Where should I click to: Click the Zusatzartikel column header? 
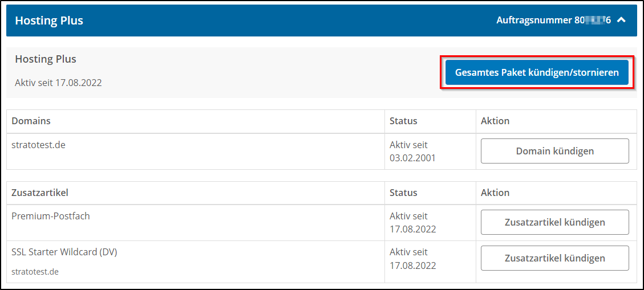[40, 193]
